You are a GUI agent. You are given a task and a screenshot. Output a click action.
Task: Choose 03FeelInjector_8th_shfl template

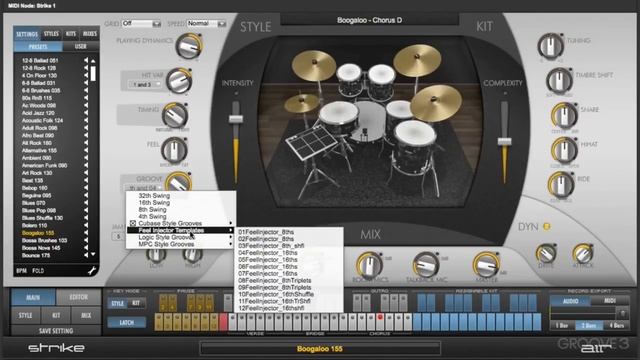tap(289, 246)
